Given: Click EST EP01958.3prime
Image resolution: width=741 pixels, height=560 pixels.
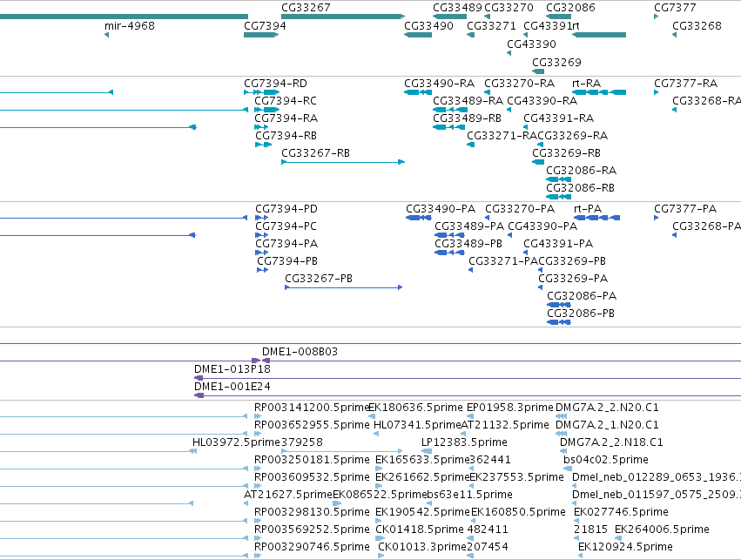Looking at the screenshot, I should pos(509,408).
